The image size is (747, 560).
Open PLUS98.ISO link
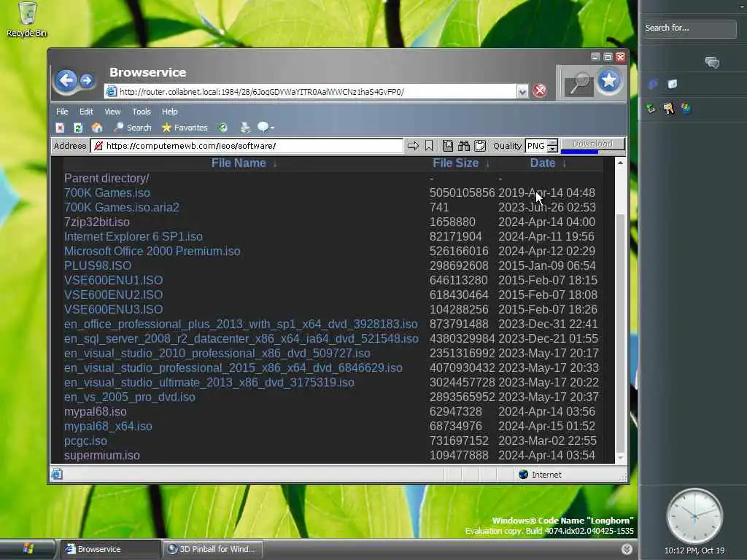98,265
